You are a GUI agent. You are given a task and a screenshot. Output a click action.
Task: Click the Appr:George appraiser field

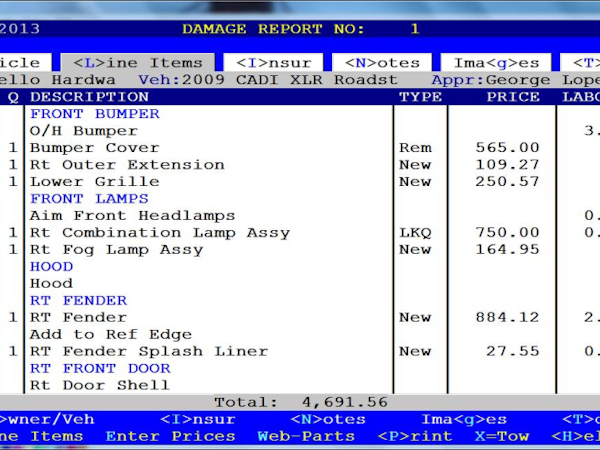[491, 80]
